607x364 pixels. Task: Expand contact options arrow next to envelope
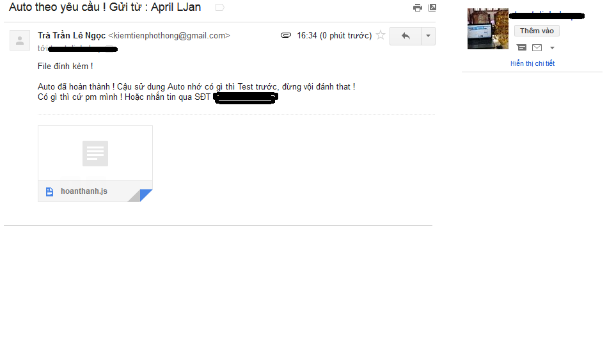click(x=553, y=48)
